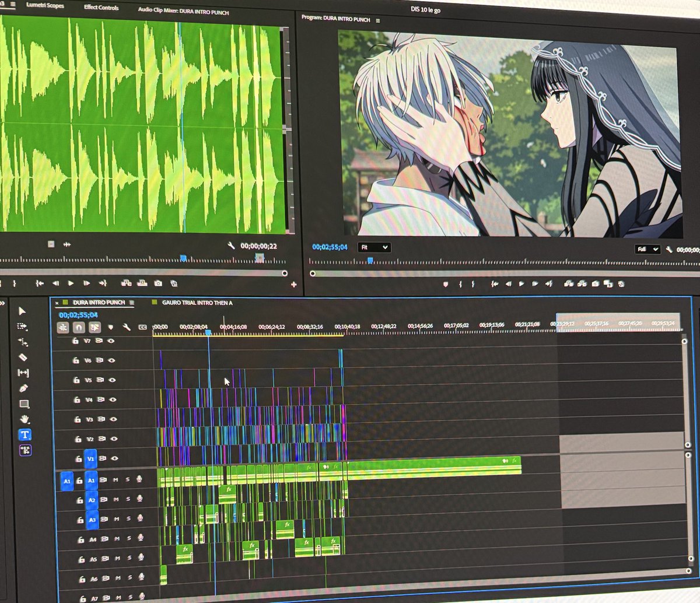This screenshot has width=700, height=603.
Task: Toggle sync lock on track A5
Action: tap(106, 559)
